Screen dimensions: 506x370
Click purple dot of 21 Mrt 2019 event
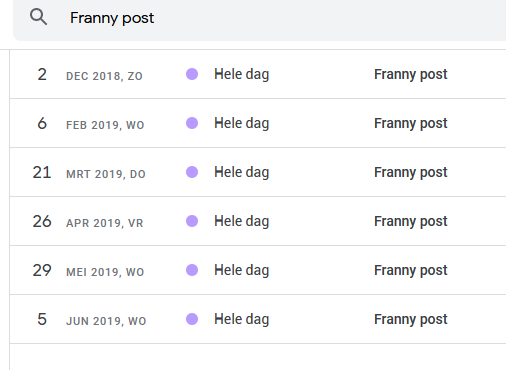pos(192,172)
